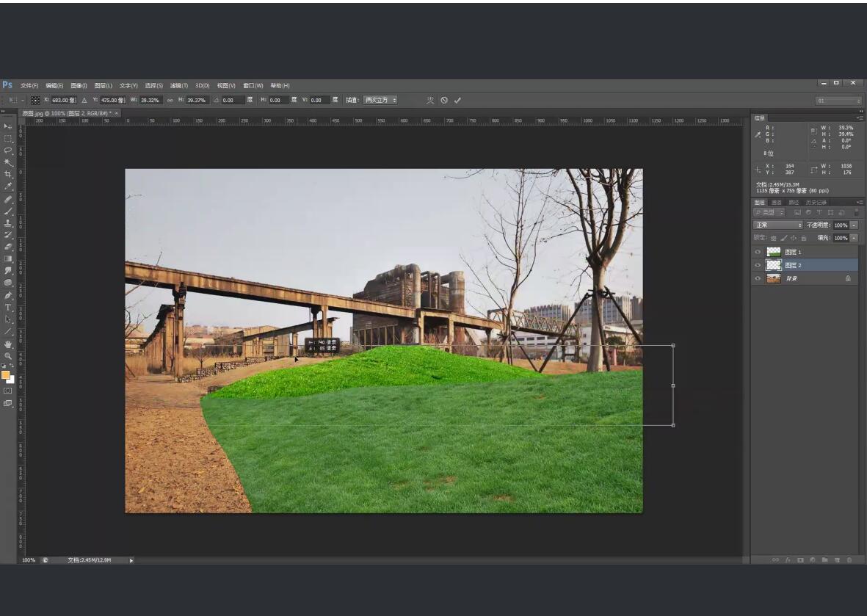The image size is (867, 616).
Task: Hide 图层 1 with its eye icon
Action: pos(758,252)
